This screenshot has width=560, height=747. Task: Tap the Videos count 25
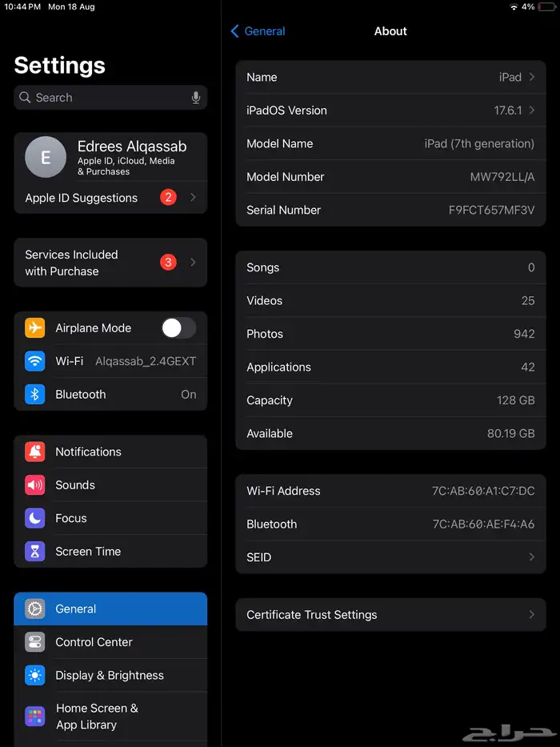click(x=528, y=300)
